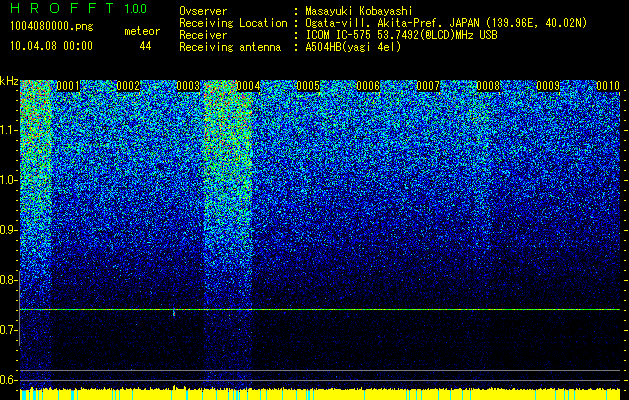Click the vertical gray range bracket by the 0.7 label
The image size is (629, 400).
tap(20, 308)
